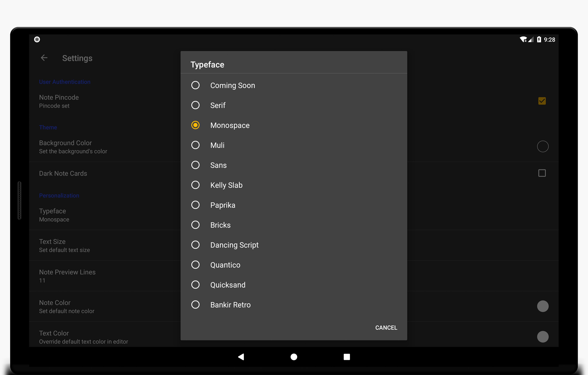Tap the Wi-Fi status icon
Screen dimensions: 588x375
(523, 39)
